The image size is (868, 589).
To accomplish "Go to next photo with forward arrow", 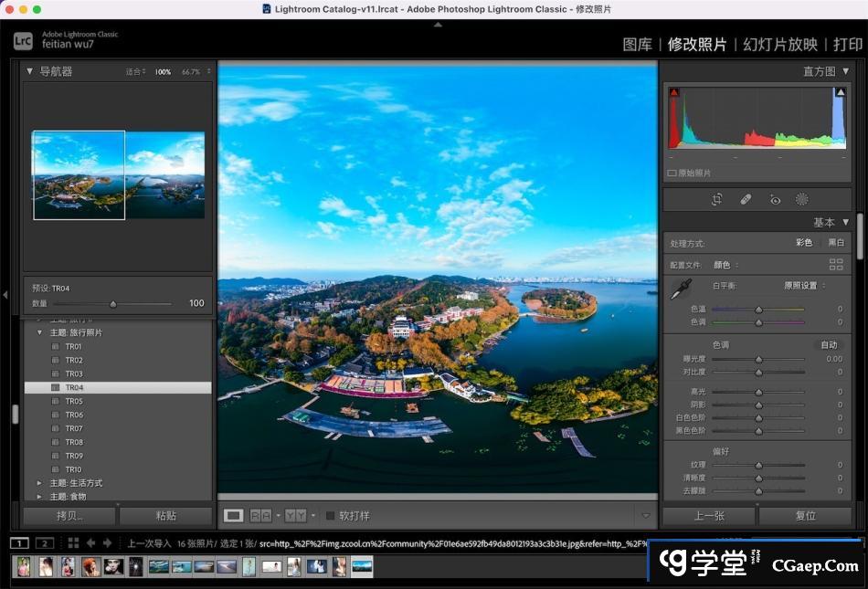I will tap(107, 542).
